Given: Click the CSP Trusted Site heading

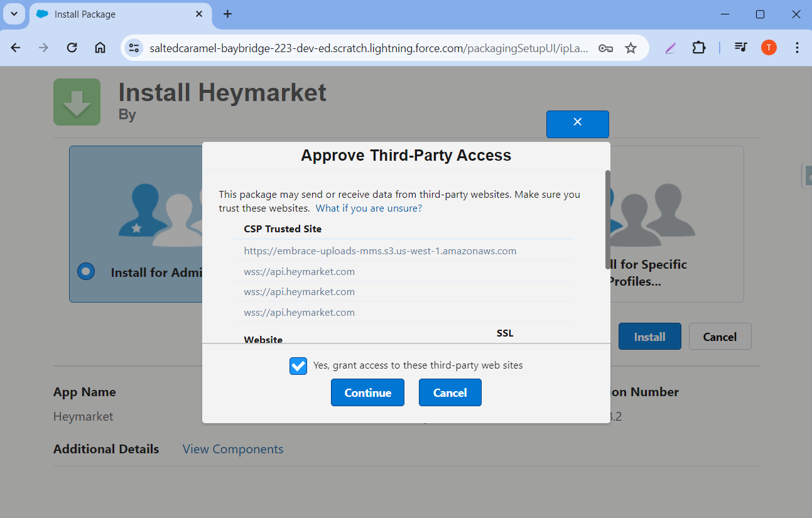Looking at the screenshot, I should point(283,229).
